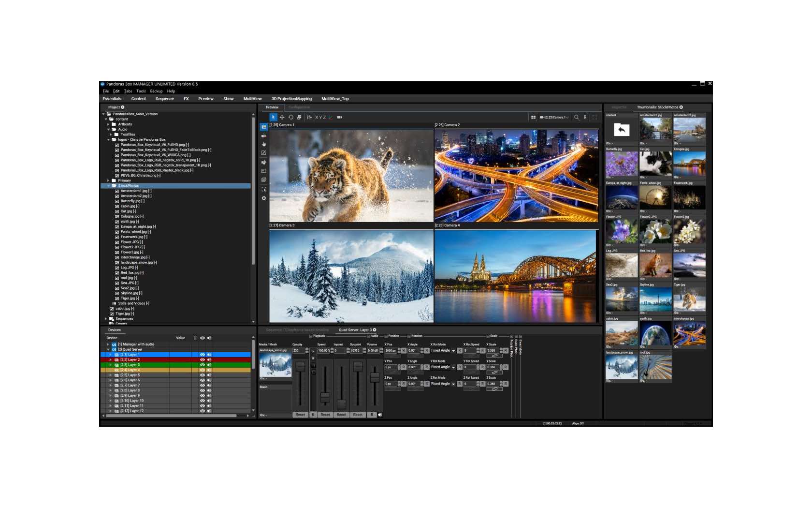Select the top highlighted preview sidebar icon
Screen dimensions: 812x508
(264, 127)
